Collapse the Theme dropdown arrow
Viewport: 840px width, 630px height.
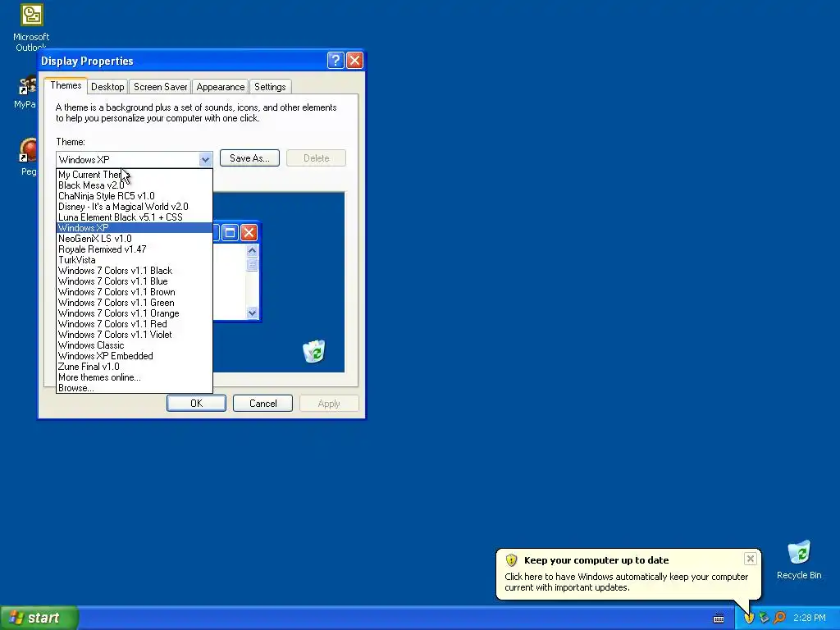click(x=205, y=160)
